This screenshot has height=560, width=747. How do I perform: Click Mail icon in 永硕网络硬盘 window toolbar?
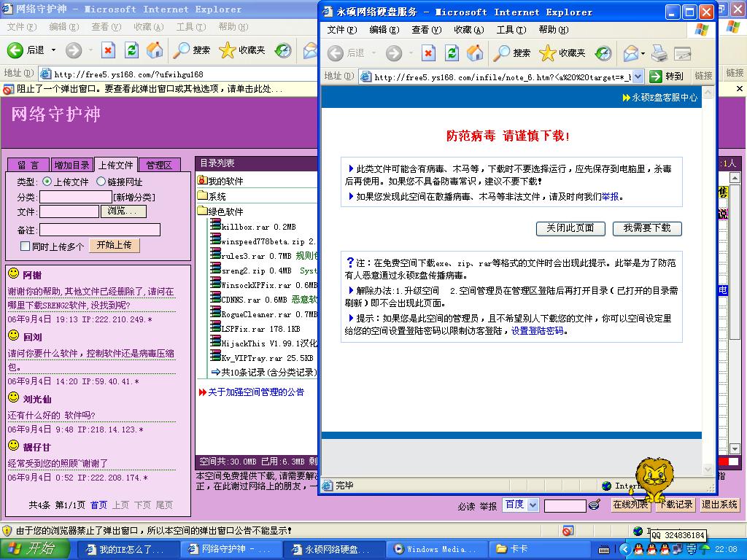(630, 52)
